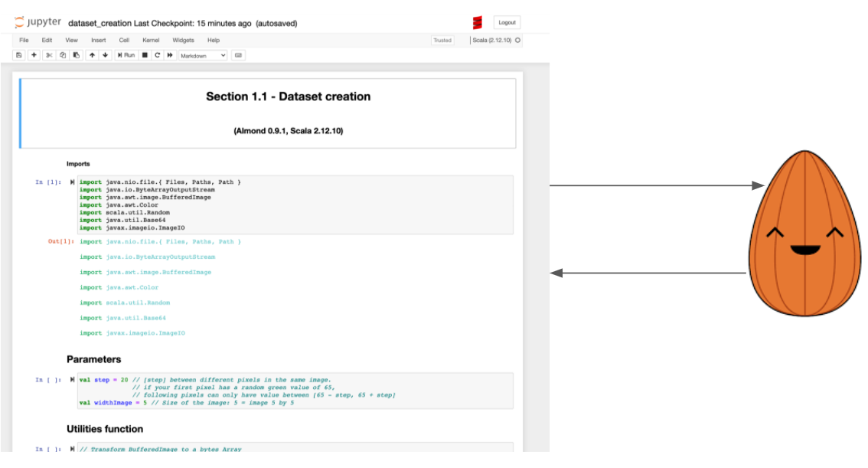Click the (Almond 0.9.1, Scala 2.12.10) subtitle

(289, 131)
